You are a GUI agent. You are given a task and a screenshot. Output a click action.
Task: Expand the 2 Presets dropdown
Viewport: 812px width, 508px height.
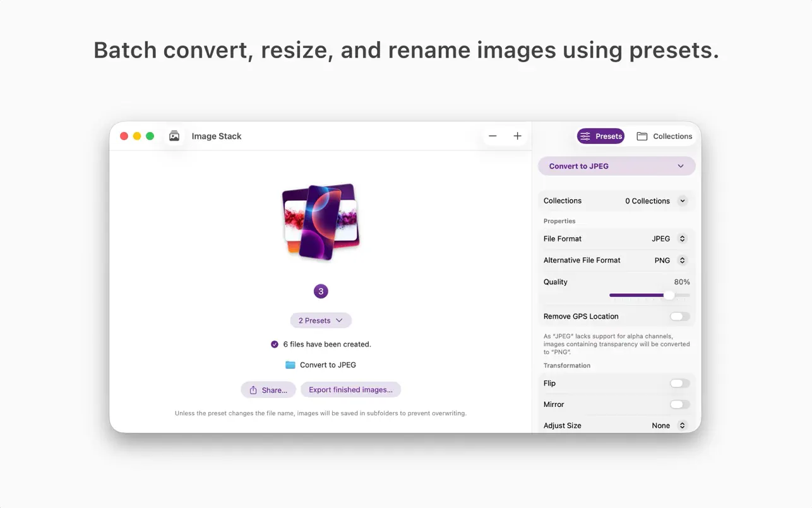point(320,320)
